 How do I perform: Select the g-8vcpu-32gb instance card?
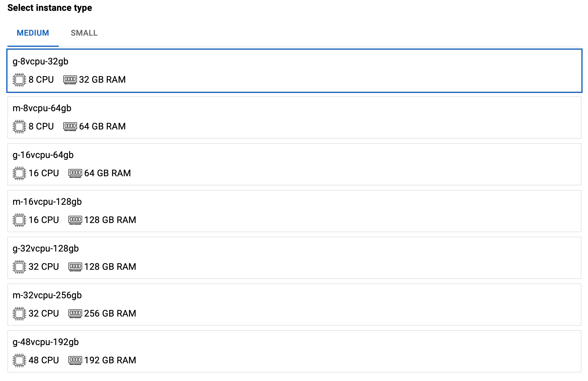[x=294, y=71]
